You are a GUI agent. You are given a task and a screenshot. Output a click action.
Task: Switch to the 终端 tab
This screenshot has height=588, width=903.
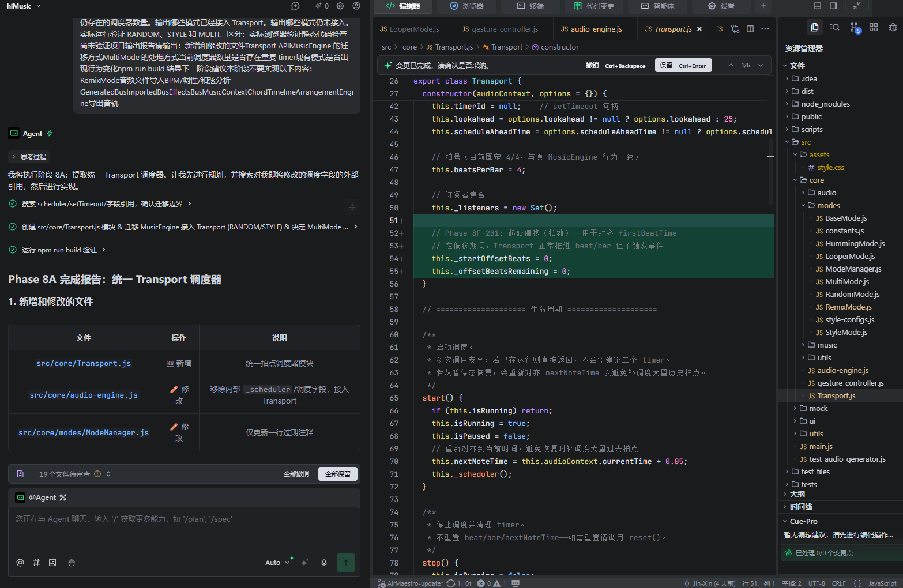[x=530, y=6]
